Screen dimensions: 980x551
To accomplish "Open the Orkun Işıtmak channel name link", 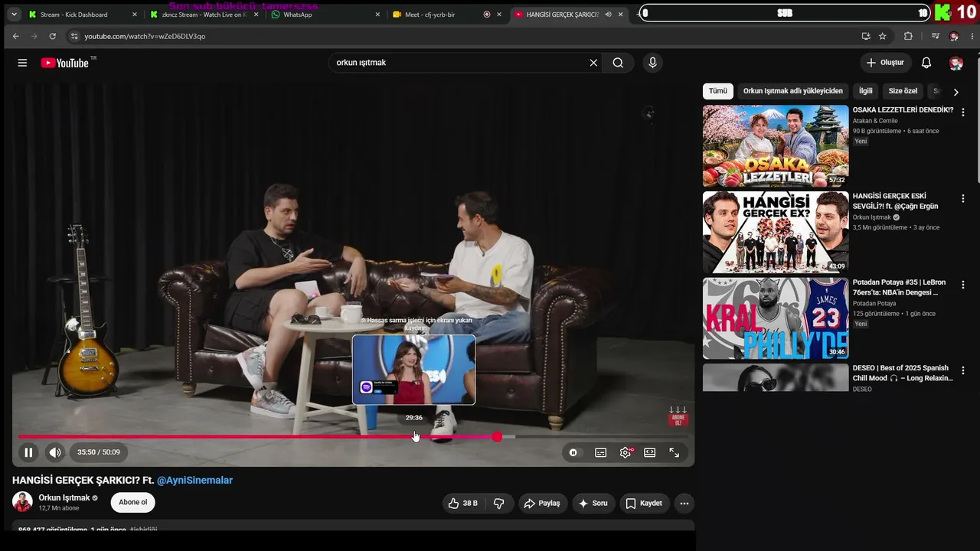I will pos(64,497).
